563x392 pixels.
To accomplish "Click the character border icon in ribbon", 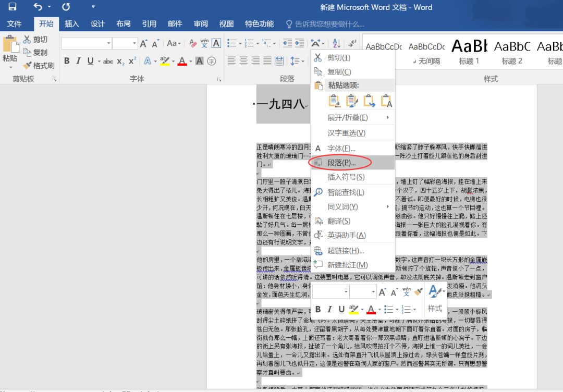I will pyautogui.click(x=216, y=43).
